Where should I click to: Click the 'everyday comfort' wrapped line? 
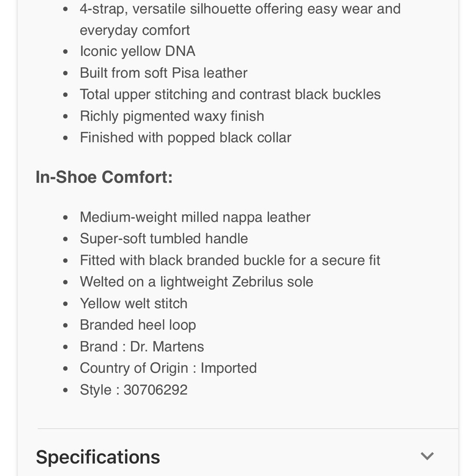(135, 30)
